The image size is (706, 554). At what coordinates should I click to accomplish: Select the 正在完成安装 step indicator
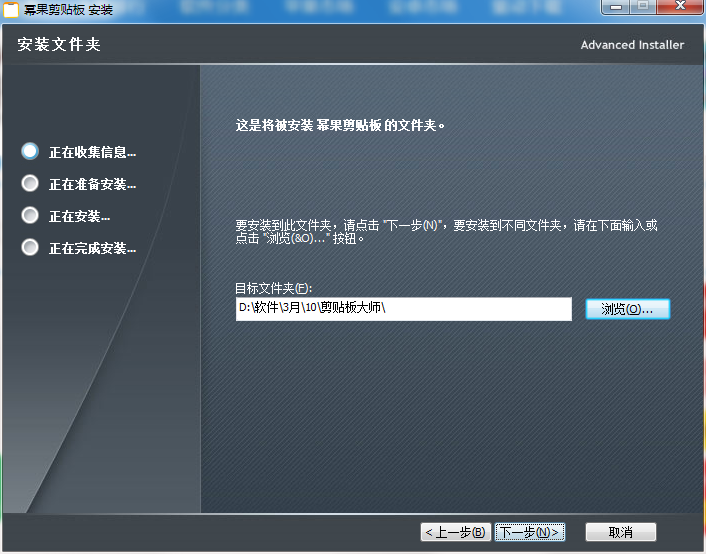(x=30, y=247)
